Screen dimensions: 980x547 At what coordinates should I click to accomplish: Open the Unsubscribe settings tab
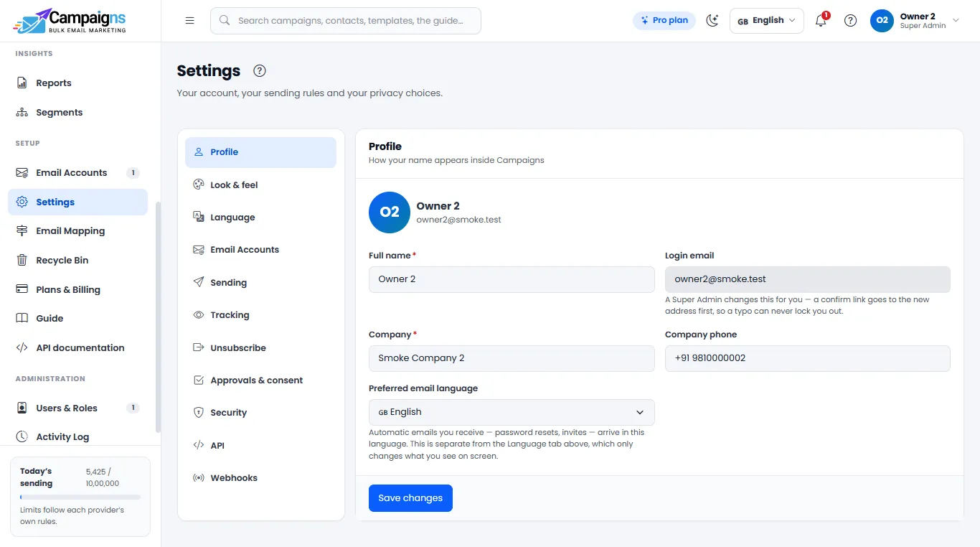click(x=260, y=348)
